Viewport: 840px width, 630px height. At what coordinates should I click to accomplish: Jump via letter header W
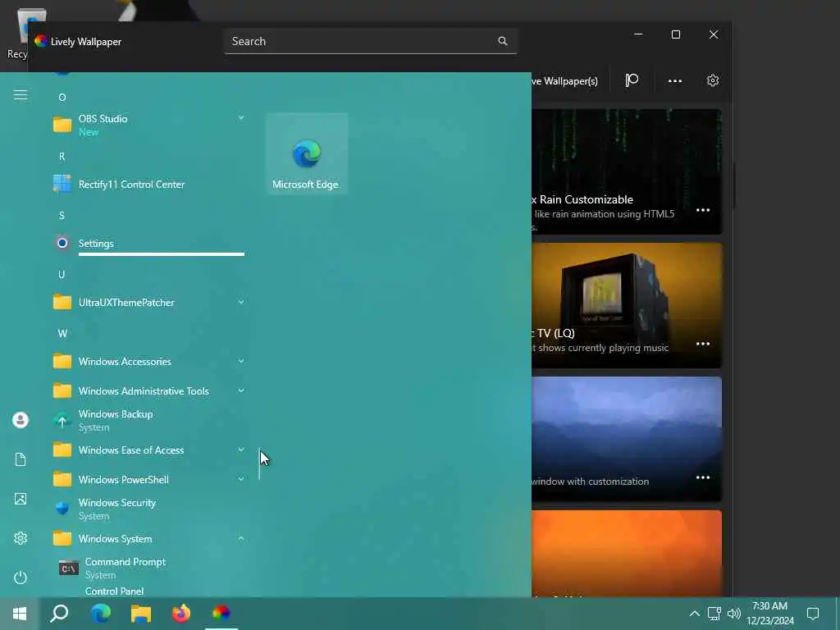pos(62,333)
